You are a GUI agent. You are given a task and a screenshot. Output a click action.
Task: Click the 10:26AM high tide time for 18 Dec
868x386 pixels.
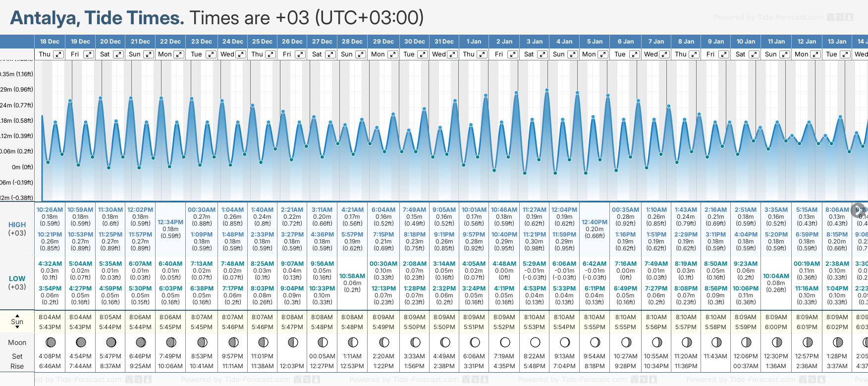[x=50, y=210]
